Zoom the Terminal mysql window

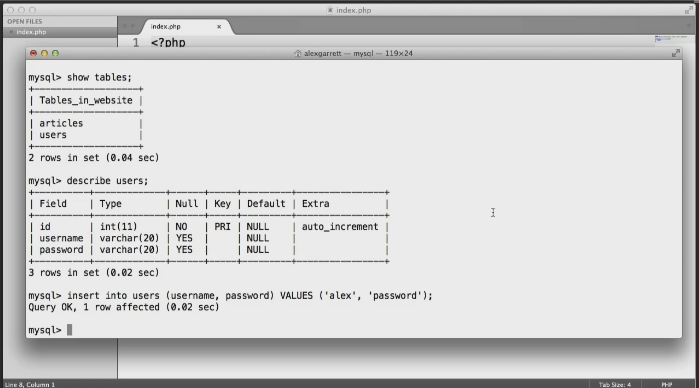pyautogui.click(x=55, y=53)
